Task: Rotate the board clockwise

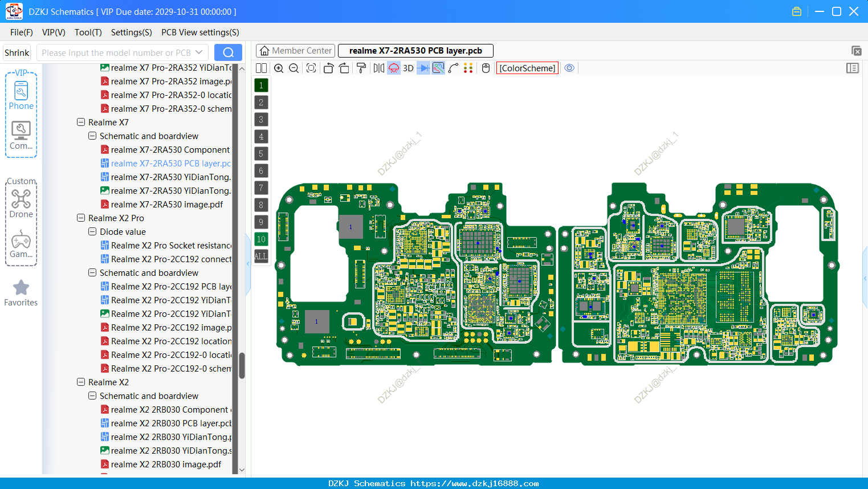Action: coord(344,68)
